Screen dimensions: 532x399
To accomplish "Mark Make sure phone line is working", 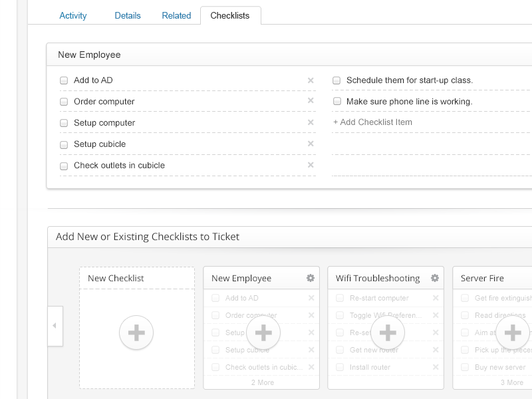I will [337, 102].
